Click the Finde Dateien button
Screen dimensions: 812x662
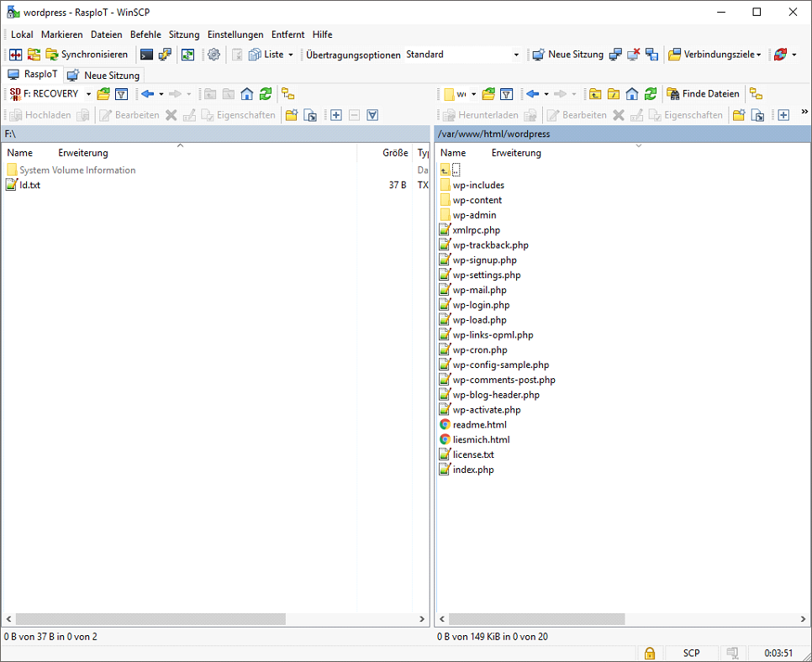[x=703, y=94]
